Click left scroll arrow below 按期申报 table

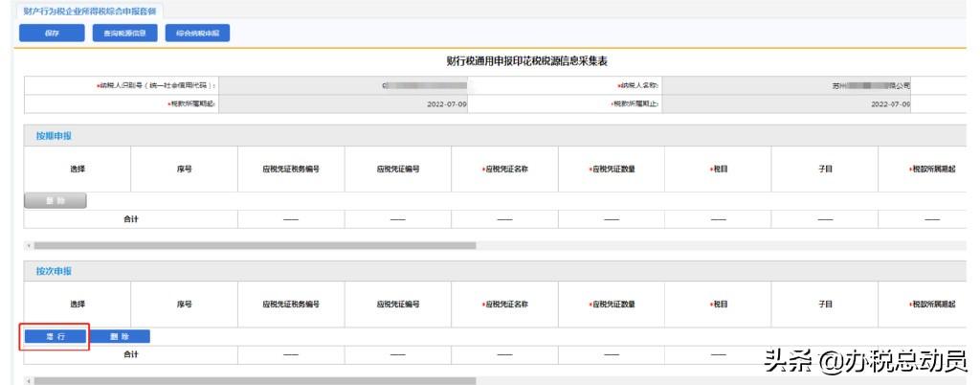pos(28,245)
